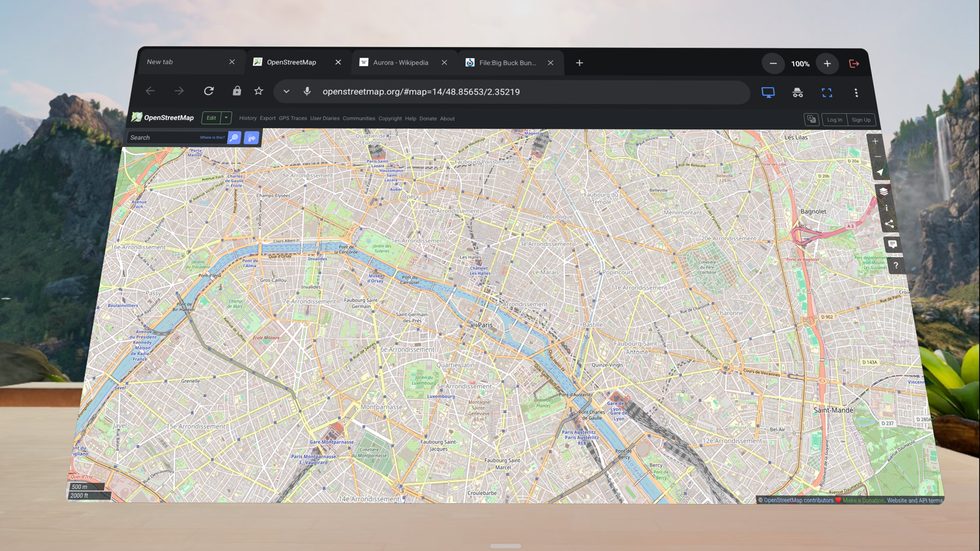Open GPS Traces
Screen dimensions: 980x551
click(x=293, y=118)
